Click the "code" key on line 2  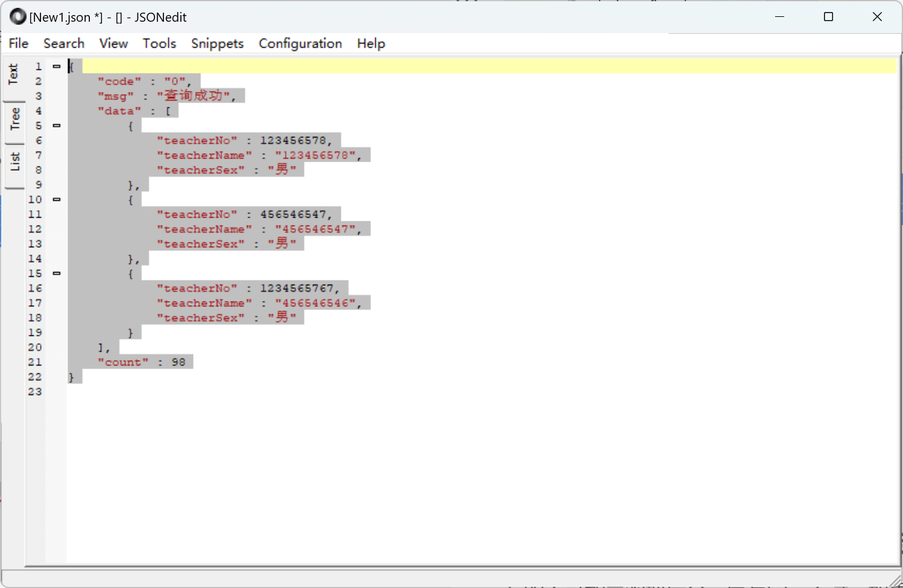click(119, 81)
